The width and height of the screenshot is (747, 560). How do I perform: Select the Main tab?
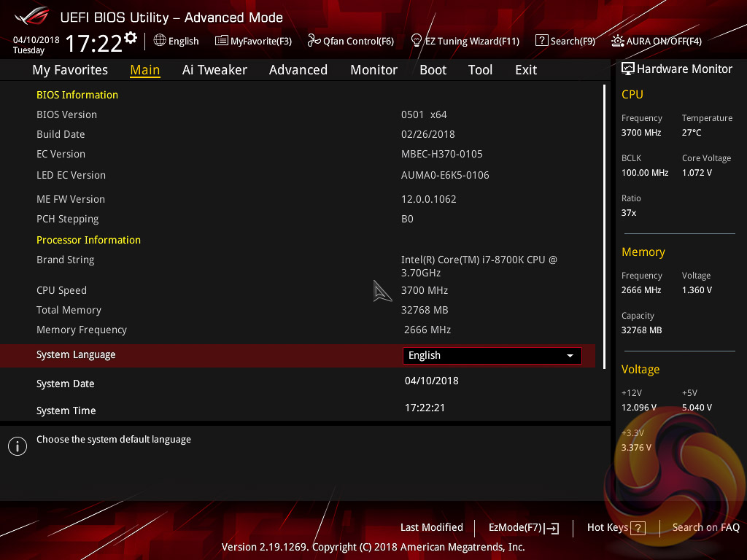point(145,70)
